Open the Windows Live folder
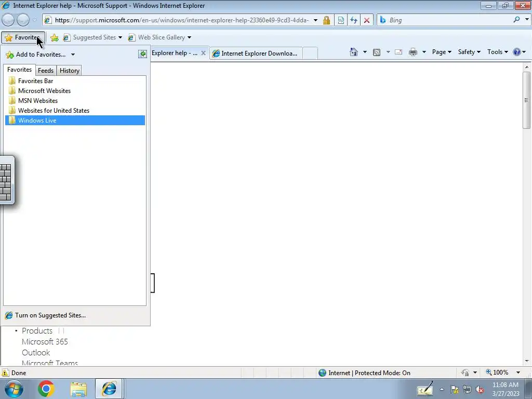Screen dimensions: 532x399 click(x=75, y=120)
